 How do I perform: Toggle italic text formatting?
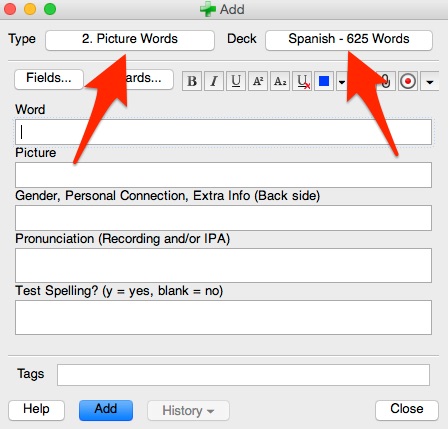214,81
